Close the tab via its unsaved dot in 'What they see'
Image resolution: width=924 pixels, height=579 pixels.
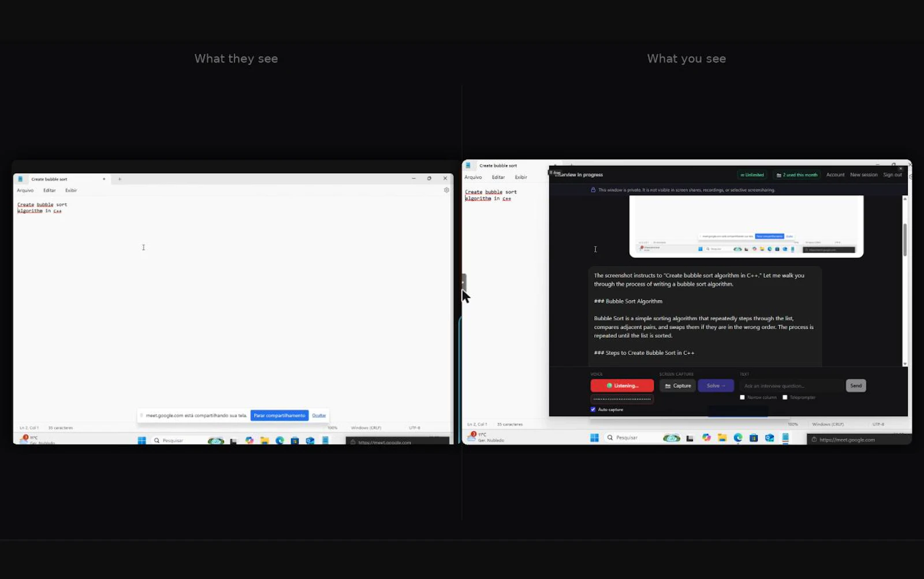click(104, 179)
